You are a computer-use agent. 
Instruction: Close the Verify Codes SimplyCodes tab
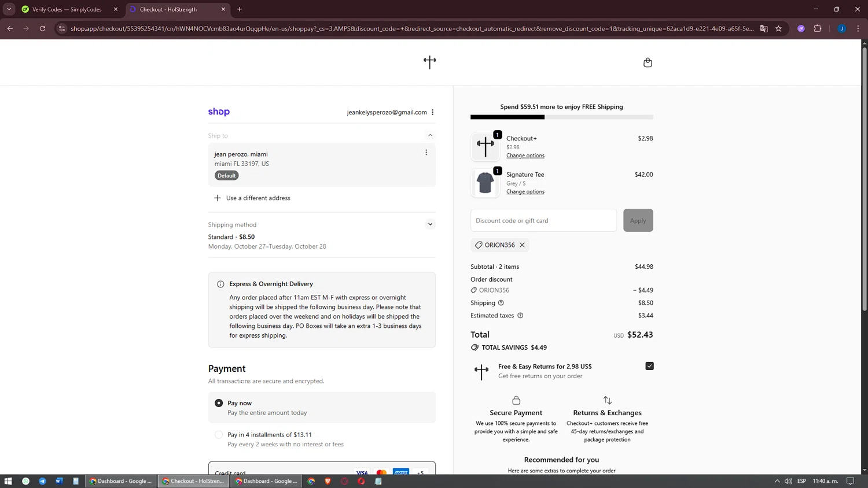[116, 9]
